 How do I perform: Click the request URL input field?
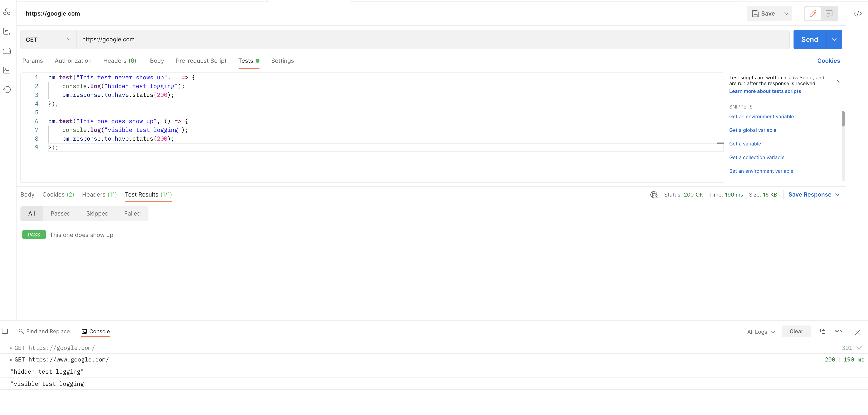(x=431, y=40)
